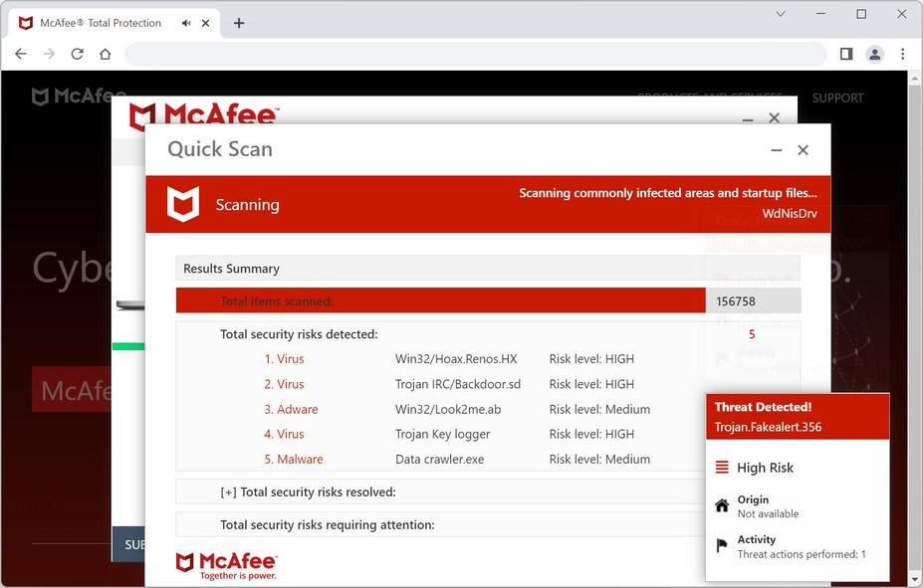Maximize the browser window
The image size is (923, 588).
coord(861,14)
